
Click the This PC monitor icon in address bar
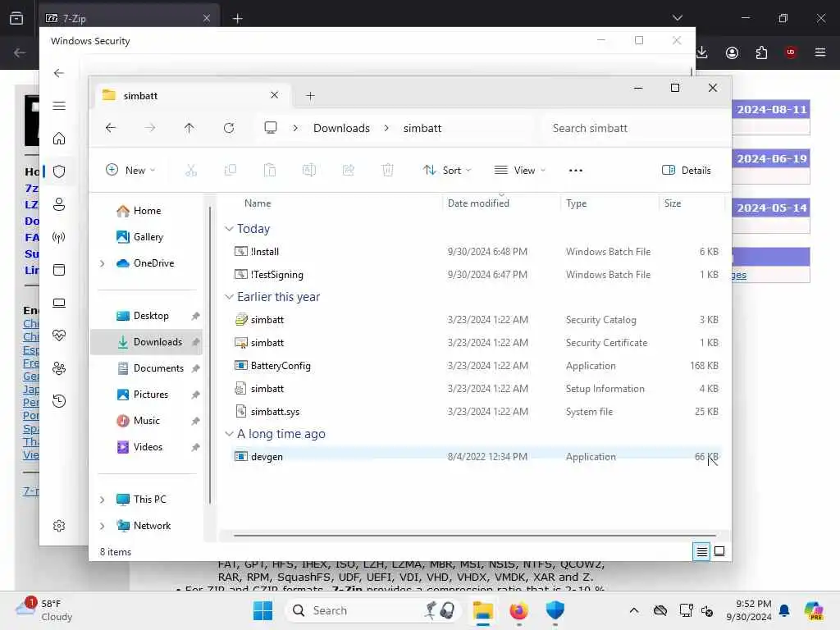click(271, 128)
